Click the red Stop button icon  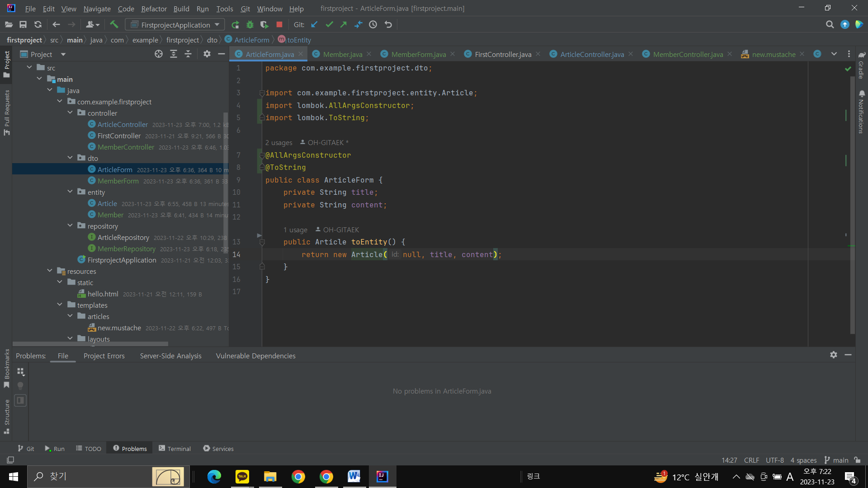pyautogui.click(x=279, y=24)
